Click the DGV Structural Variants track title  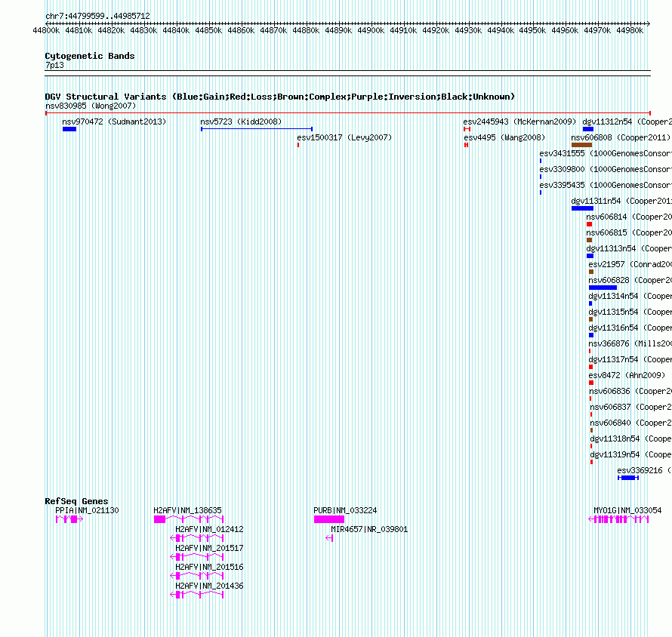[279, 97]
